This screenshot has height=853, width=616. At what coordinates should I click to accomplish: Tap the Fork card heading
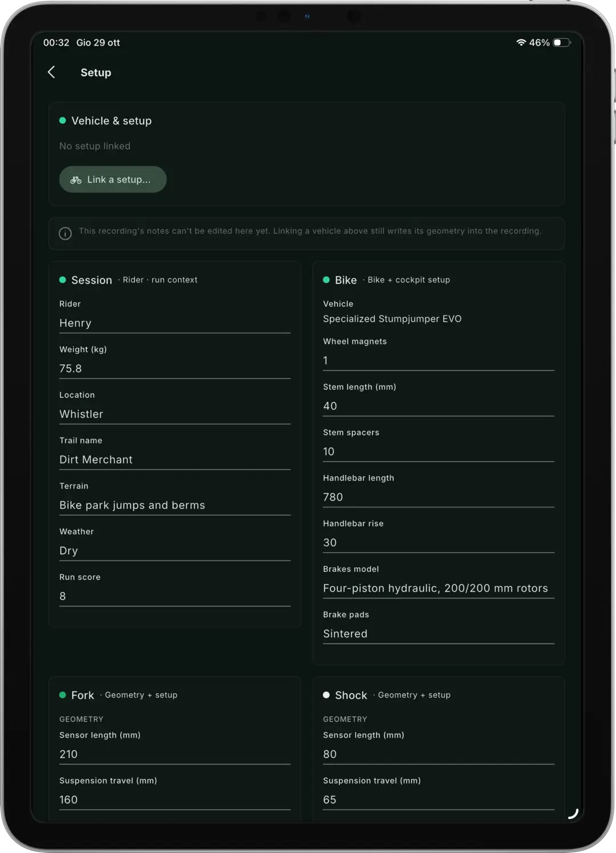pyautogui.click(x=83, y=696)
